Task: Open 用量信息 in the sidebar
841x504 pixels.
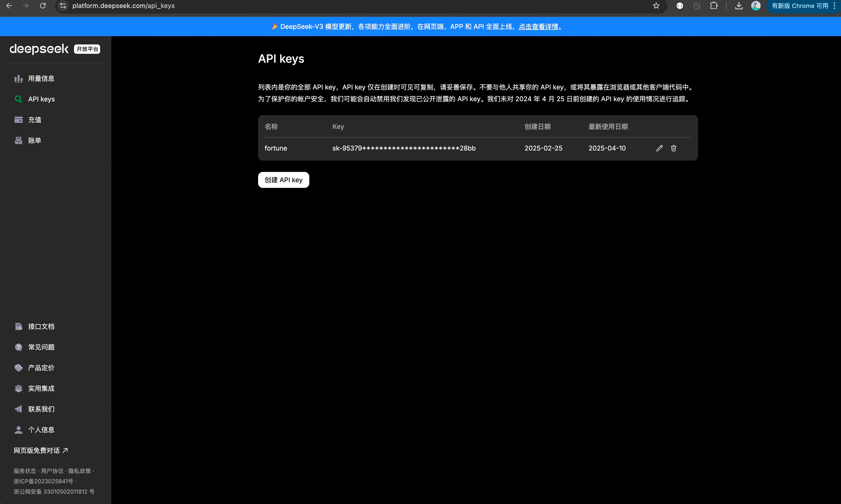Action: coord(41,78)
